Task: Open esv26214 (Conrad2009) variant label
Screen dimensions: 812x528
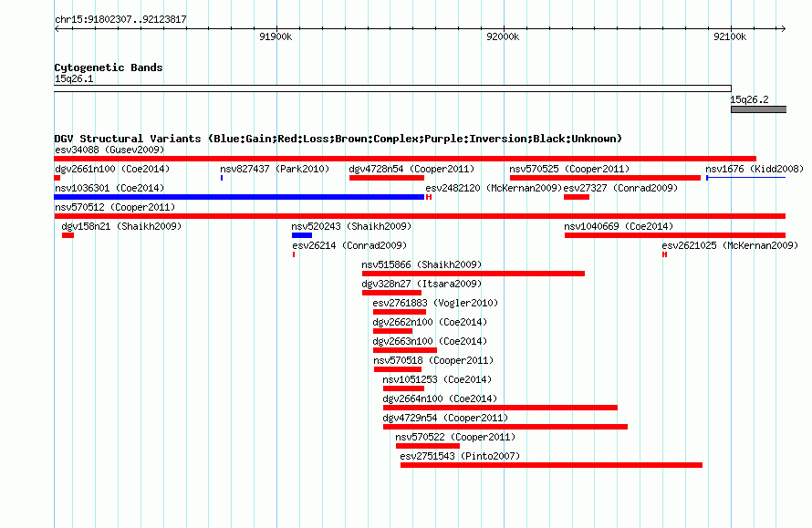Action: tap(349, 245)
